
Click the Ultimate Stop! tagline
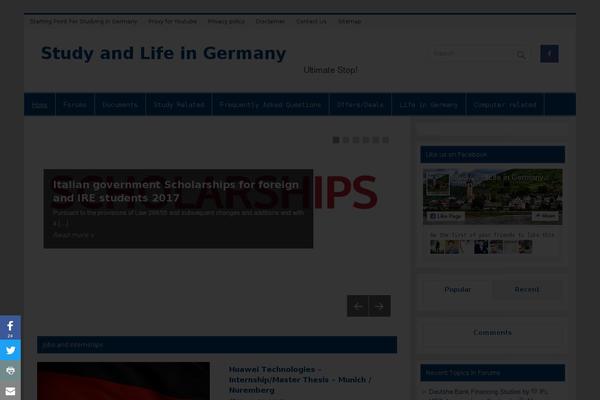[331, 70]
